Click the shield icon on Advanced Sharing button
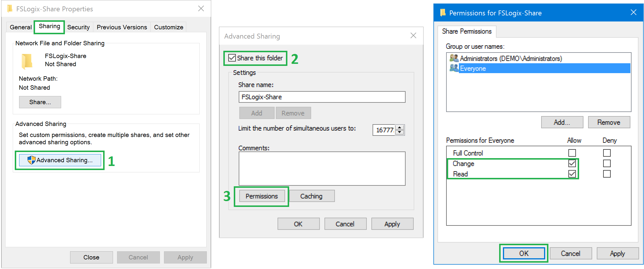This screenshot has height=269, width=644. click(x=32, y=160)
